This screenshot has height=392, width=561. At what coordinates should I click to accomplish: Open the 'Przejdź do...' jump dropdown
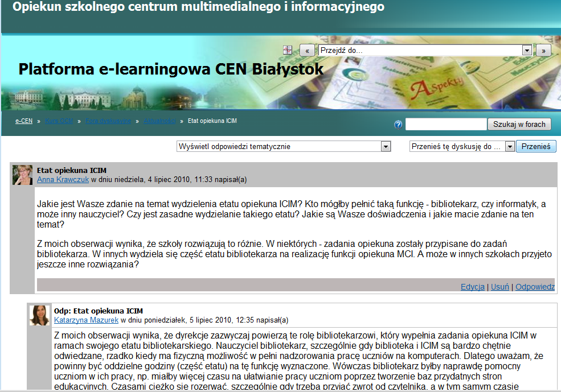pos(425,51)
